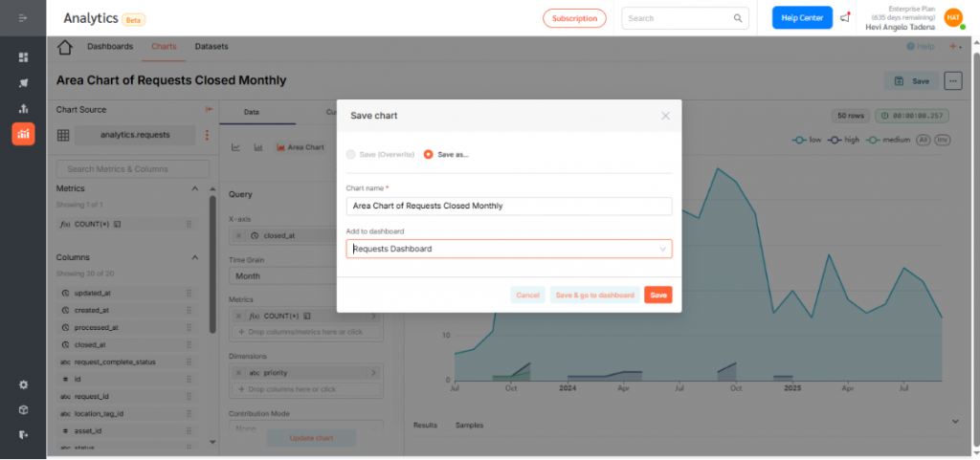This screenshot has height=460, width=980.
Task: Click the orange Save button in dialog
Action: pos(657,296)
